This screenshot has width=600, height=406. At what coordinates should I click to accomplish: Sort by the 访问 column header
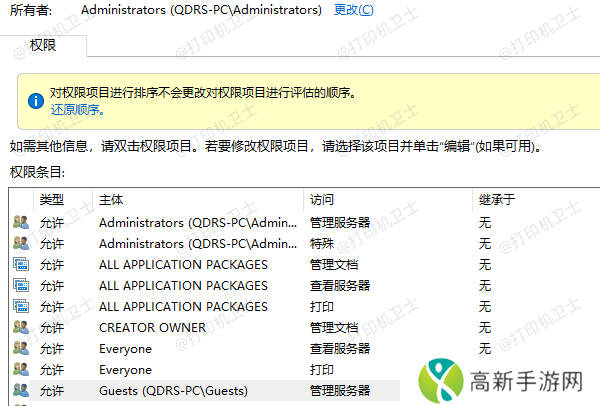point(322,199)
